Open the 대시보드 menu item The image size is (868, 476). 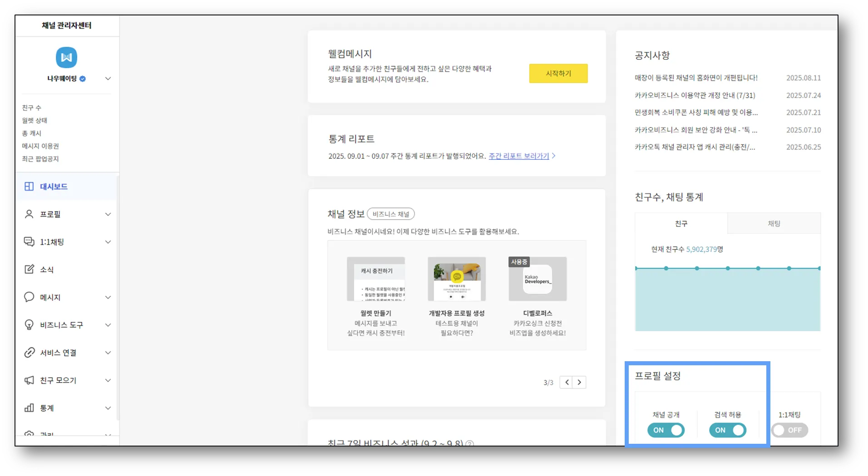coord(67,186)
